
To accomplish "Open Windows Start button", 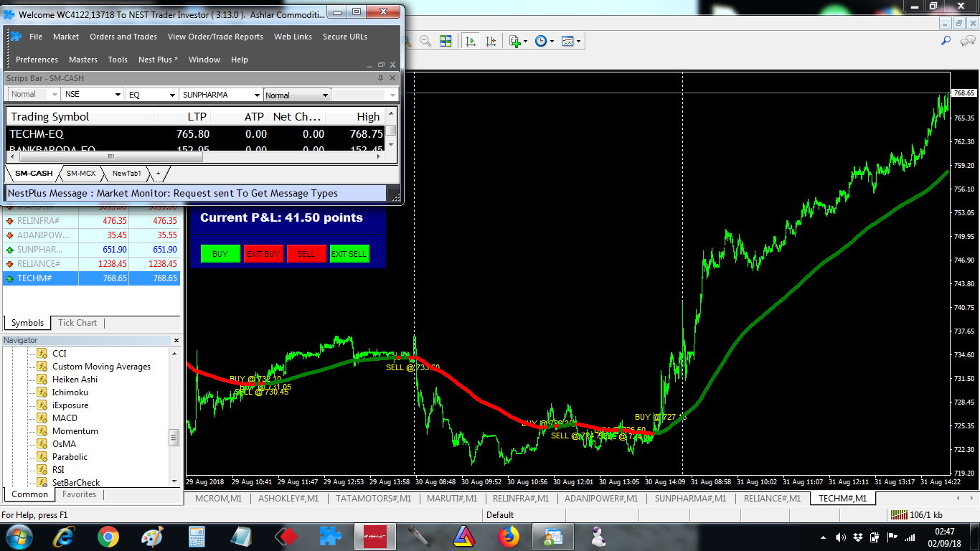I will click(x=19, y=536).
